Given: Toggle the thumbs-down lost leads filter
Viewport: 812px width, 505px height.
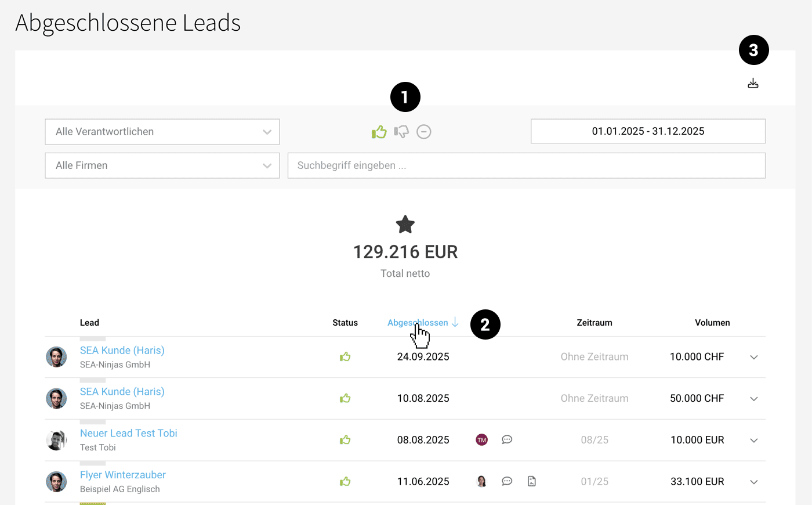Looking at the screenshot, I should pos(401,132).
